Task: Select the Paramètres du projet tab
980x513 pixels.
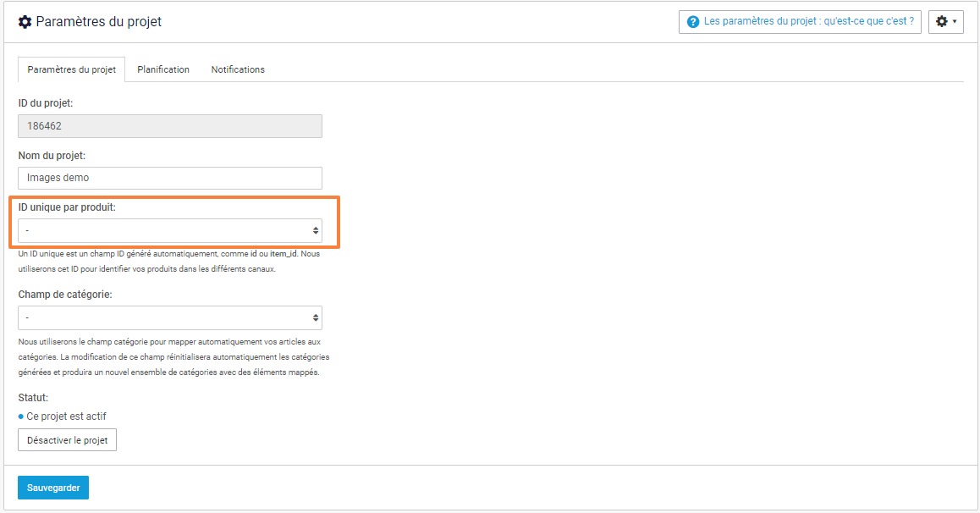Action: pyautogui.click(x=71, y=69)
